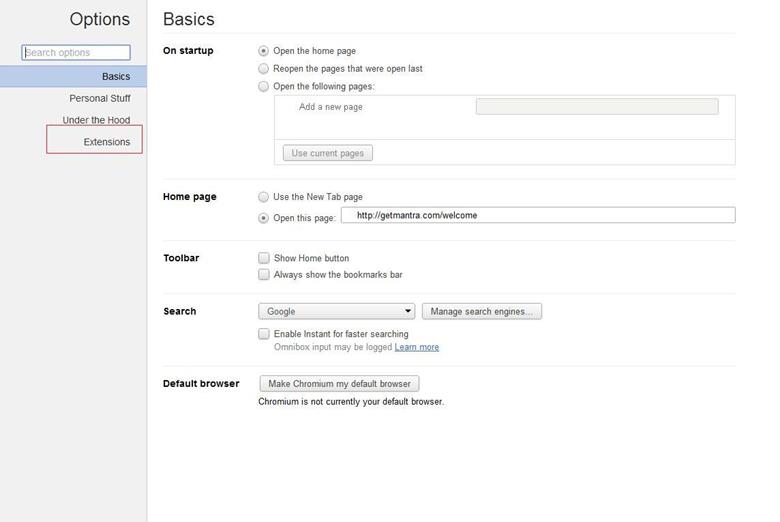Enable the 'Show Home button' checkbox
The height and width of the screenshot is (522, 780).
click(264, 258)
